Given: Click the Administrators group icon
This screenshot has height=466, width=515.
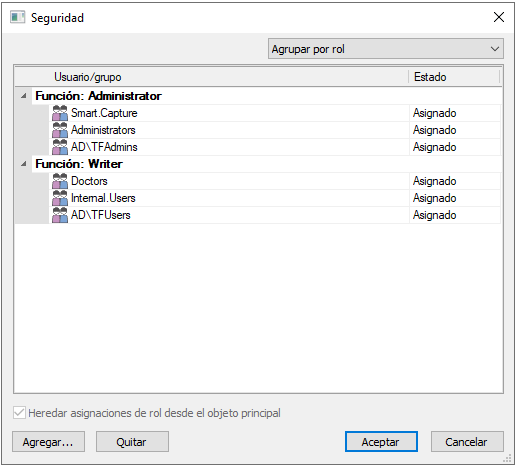Looking at the screenshot, I should pyautogui.click(x=60, y=130).
